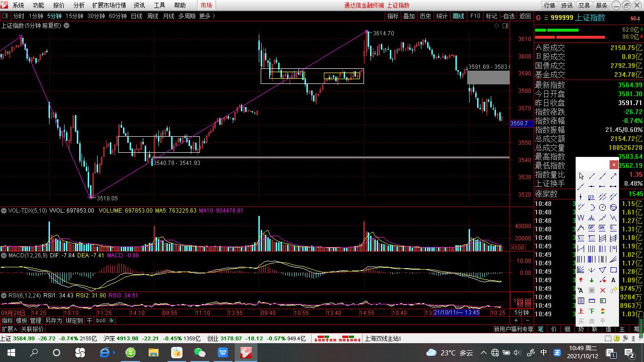The width and height of the screenshot is (644, 362).
Task: Click the 笔 tab at bottom right
Action: [541, 329]
